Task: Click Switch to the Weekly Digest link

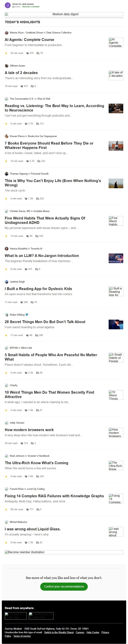Action: click(x=59, y=632)
